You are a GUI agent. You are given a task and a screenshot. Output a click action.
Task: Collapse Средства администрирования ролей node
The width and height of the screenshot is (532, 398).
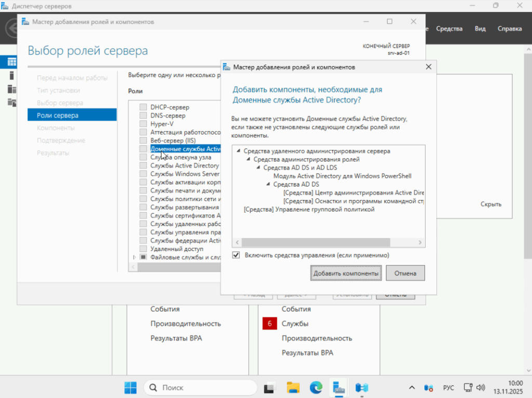click(248, 159)
